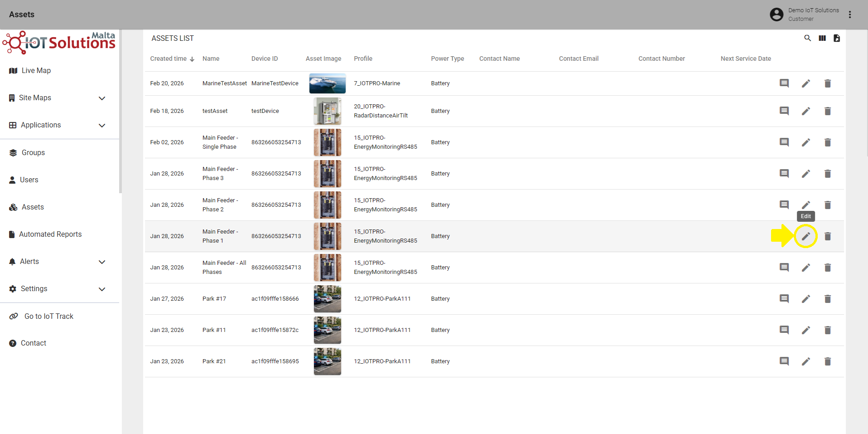Open the three-dot user menu
The image size is (868, 434).
click(850, 15)
